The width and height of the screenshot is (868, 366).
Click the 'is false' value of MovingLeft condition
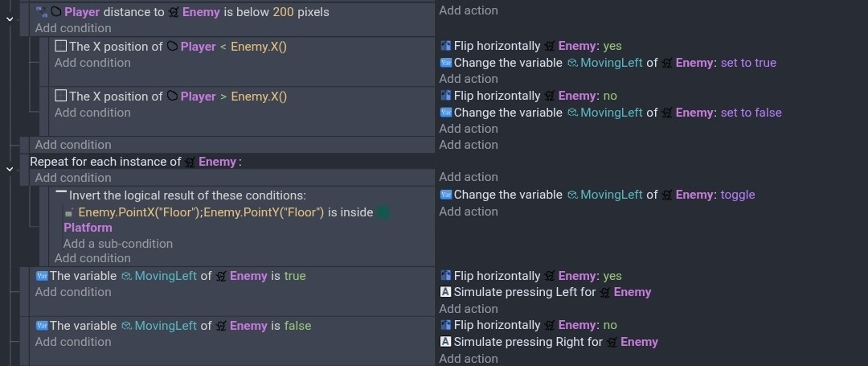[297, 326]
